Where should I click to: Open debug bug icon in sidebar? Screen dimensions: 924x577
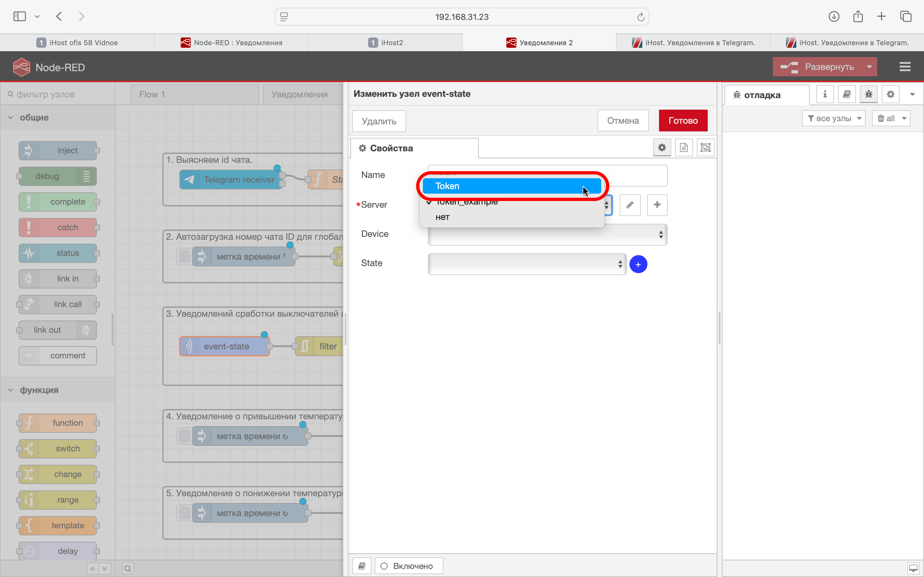[x=868, y=94]
